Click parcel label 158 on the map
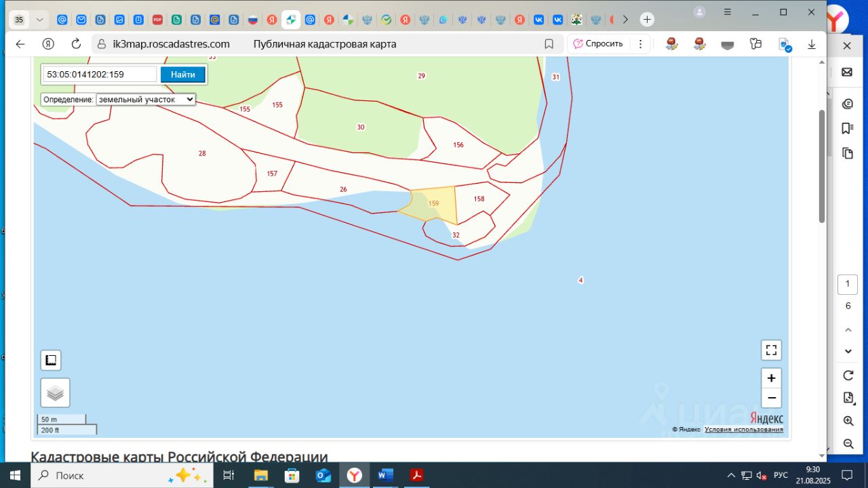 (x=479, y=199)
